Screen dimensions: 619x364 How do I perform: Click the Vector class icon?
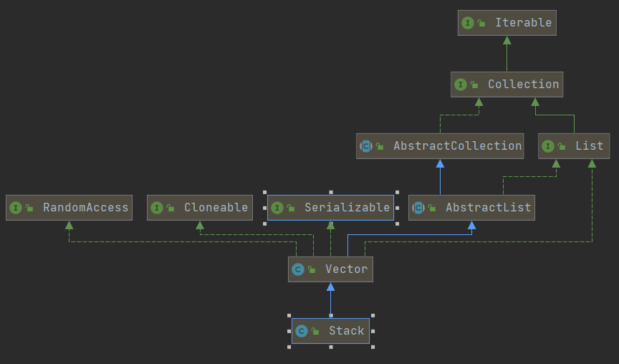click(298, 269)
